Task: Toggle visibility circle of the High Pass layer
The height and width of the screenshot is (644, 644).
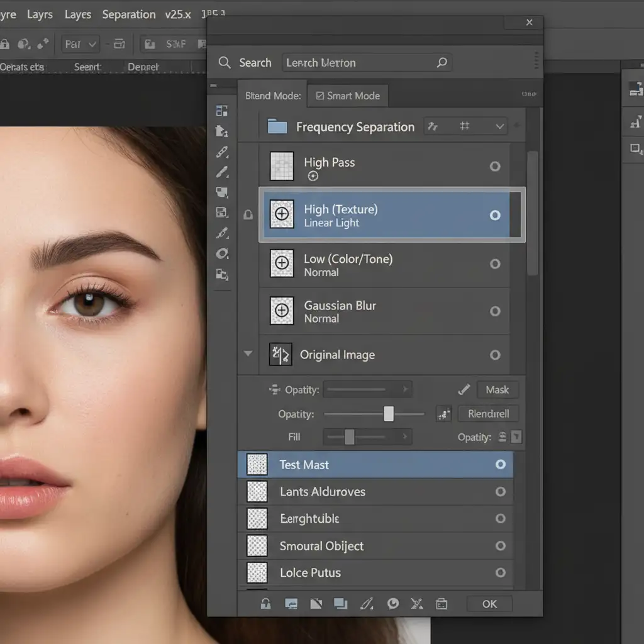Action: tap(495, 167)
